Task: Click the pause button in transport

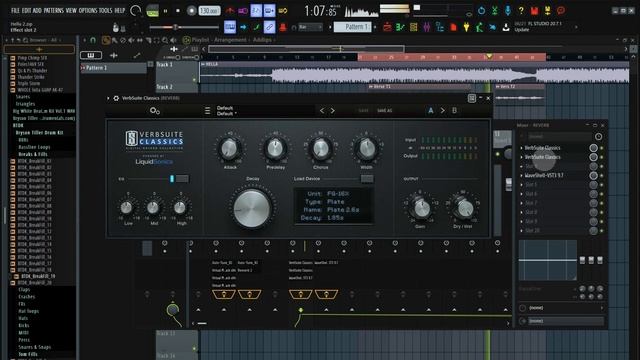Action: [165, 11]
